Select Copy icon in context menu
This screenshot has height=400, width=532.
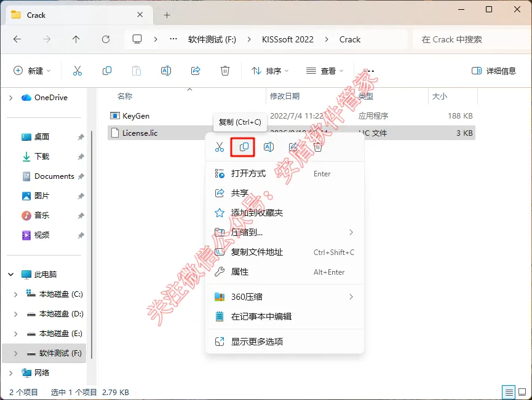244,147
